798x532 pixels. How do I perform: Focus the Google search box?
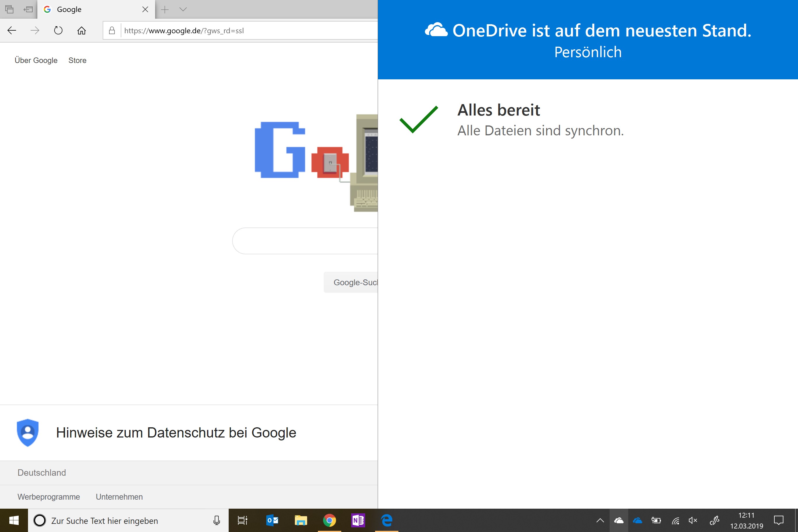305,241
